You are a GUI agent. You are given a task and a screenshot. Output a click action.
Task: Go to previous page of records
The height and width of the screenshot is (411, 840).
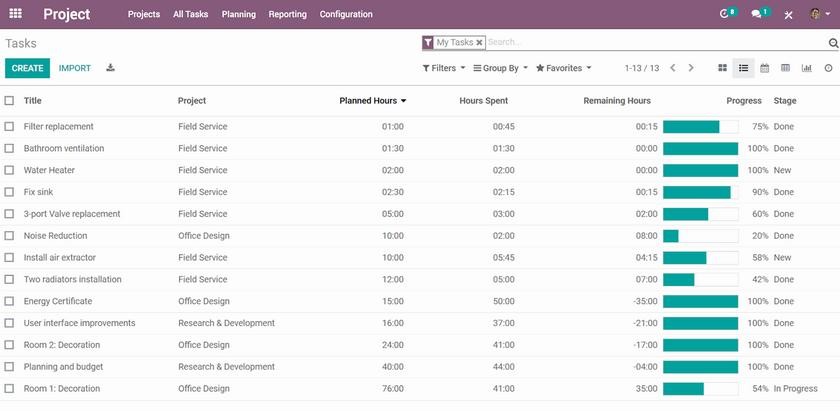[673, 68]
